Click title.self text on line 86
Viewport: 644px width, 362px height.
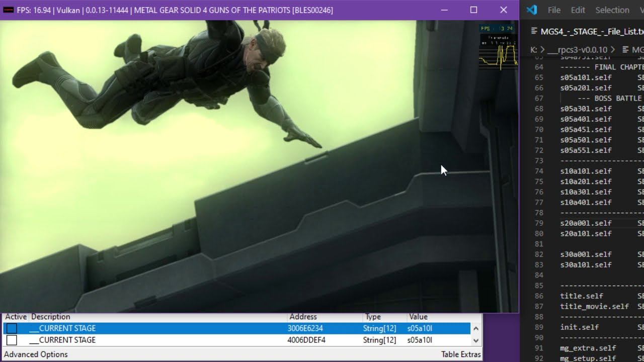(x=582, y=296)
